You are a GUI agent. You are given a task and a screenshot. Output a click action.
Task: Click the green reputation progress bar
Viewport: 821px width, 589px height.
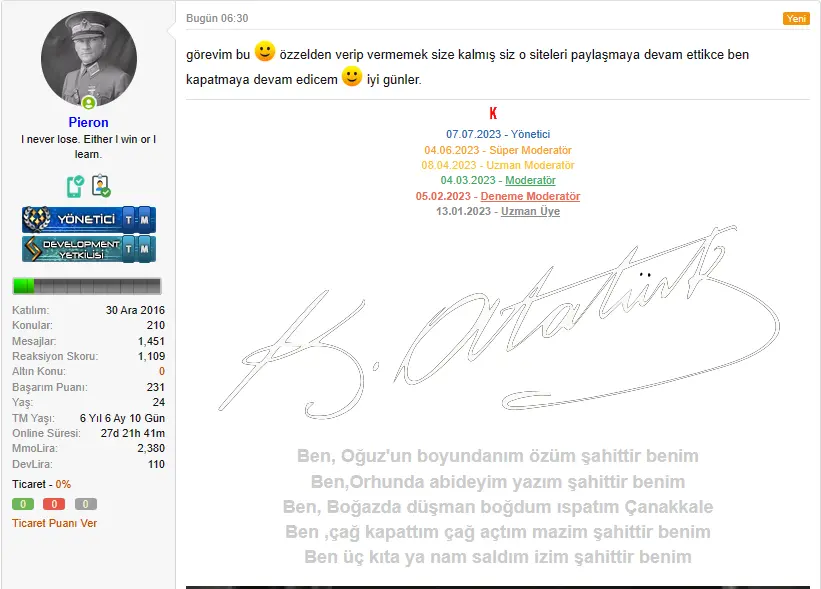coord(22,286)
